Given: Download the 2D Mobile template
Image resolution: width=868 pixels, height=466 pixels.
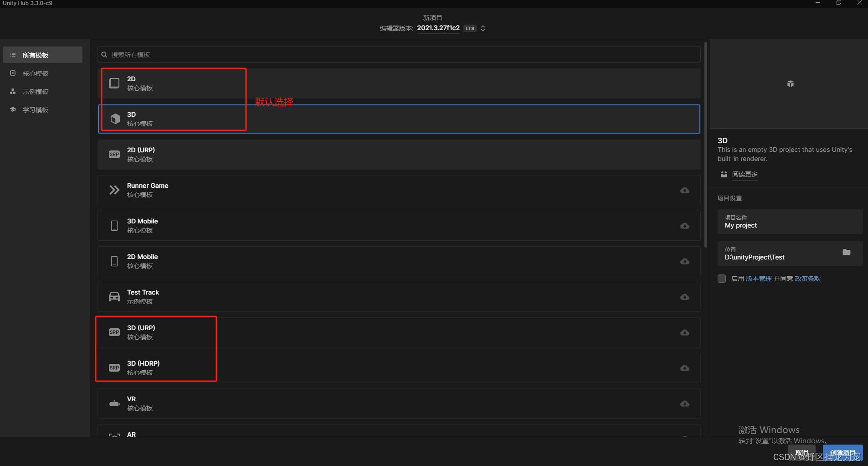Looking at the screenshot, I should tap(684, 261).
